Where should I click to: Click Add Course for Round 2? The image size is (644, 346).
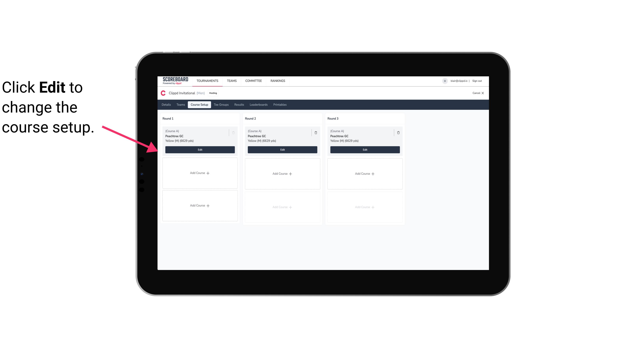[282, 173]
